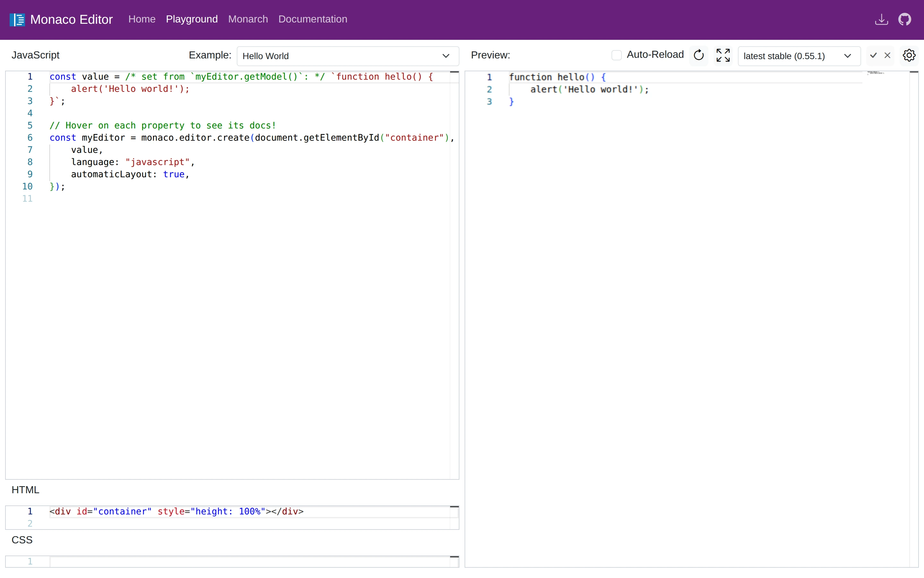Viewport: 924px width, 578px height.
Task: Toggle fullscreen preview icon
Action: [x=723, y=56]
